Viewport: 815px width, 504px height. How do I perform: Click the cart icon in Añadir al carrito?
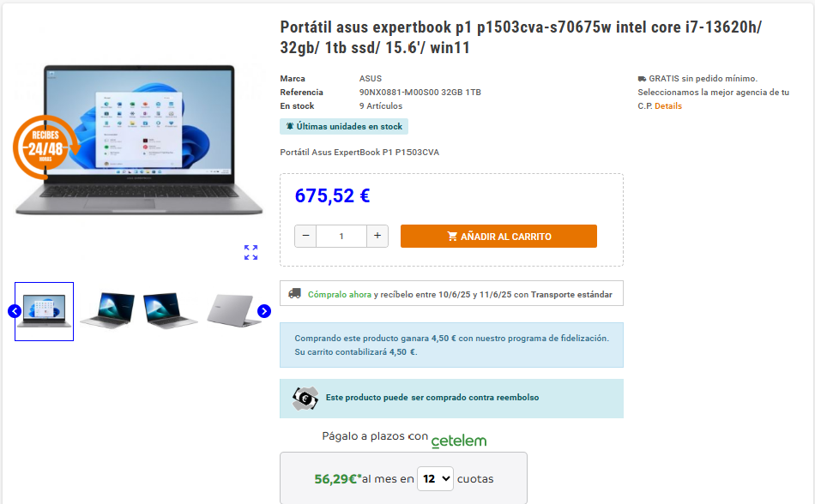(452, 237)
